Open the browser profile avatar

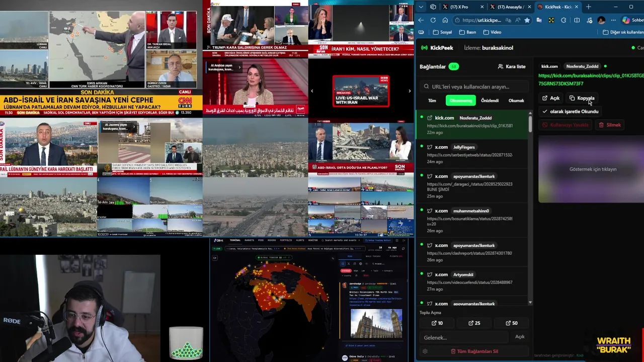pyautogui.click(x=601, y=20)
